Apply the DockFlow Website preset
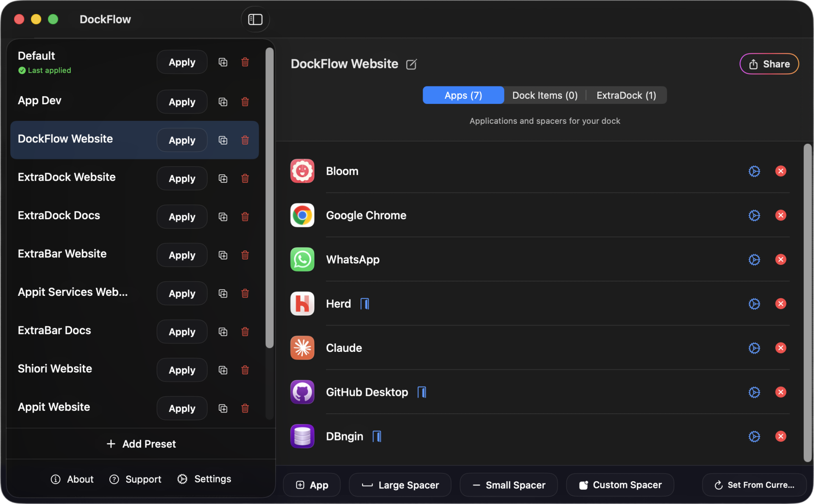The width and height of the screenshot is (814, 504). click(x=182, y=140)
